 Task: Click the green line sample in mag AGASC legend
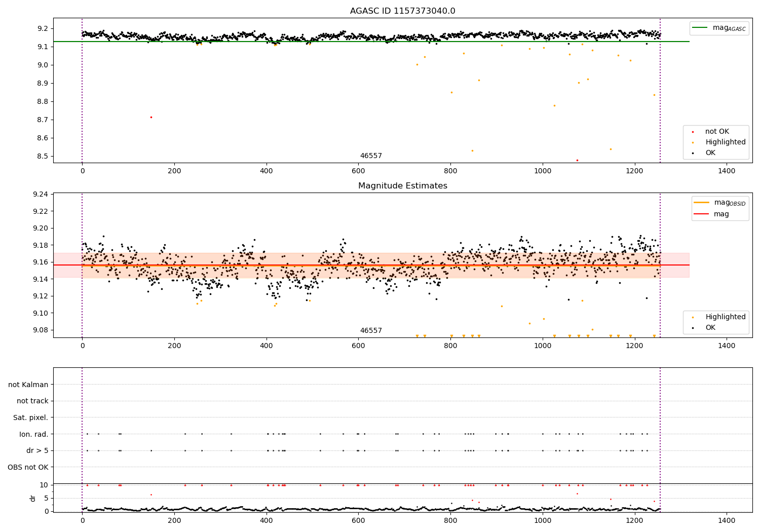(x=700, y=28)
